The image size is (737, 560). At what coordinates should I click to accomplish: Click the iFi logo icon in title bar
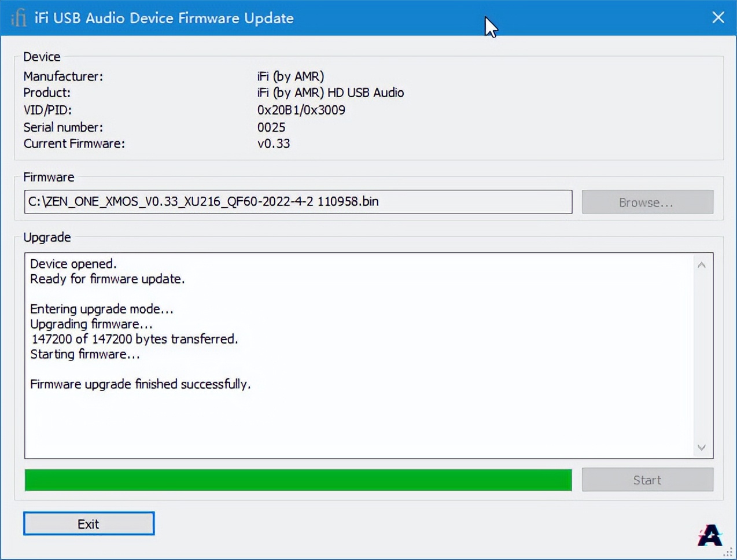coord(19,17)
